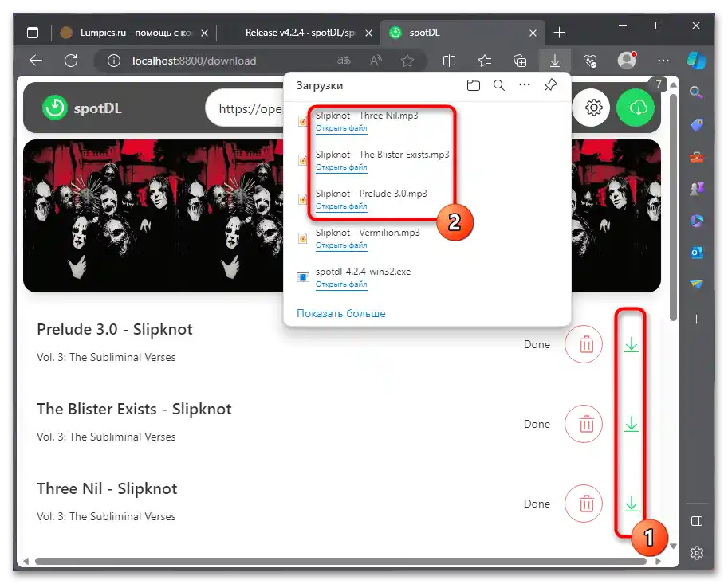Click the spotDL song URL search field
Screen dimensions: 728x584
click(245, 108)
